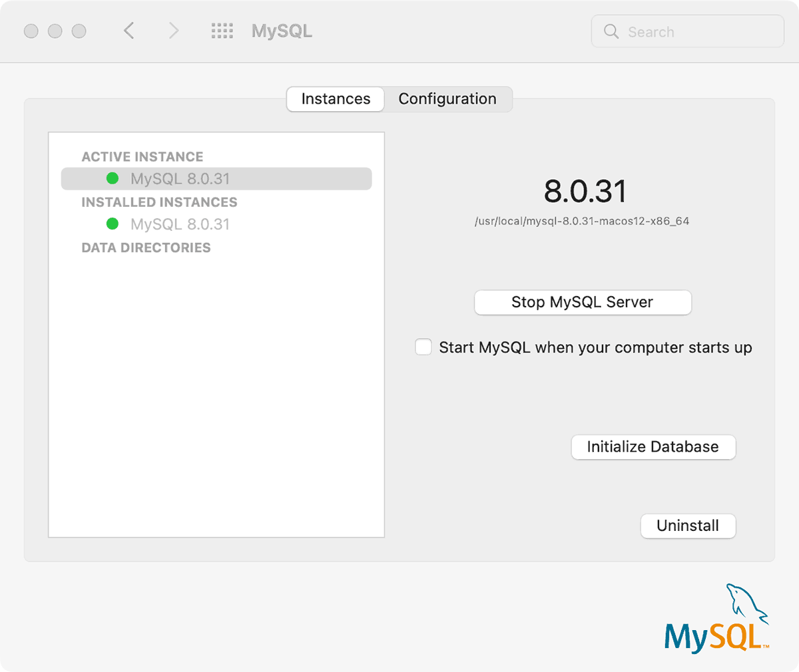The width and height of the screenshot is (799, 672).
Task: Click the back navigation arrow
Action: (x=129, y=31)
